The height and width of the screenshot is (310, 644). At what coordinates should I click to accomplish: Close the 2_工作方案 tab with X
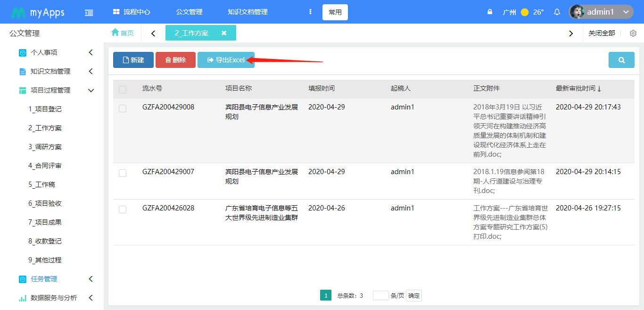tap(224, 33)
